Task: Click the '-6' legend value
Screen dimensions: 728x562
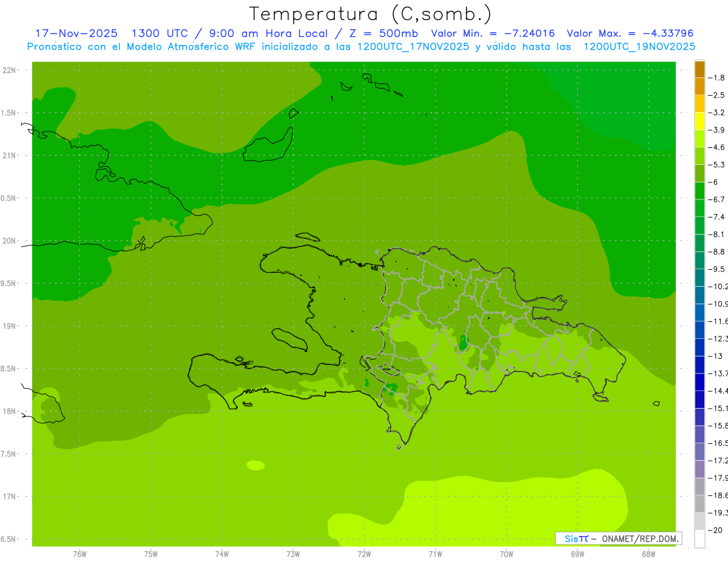Action: [x=714, y=182]
